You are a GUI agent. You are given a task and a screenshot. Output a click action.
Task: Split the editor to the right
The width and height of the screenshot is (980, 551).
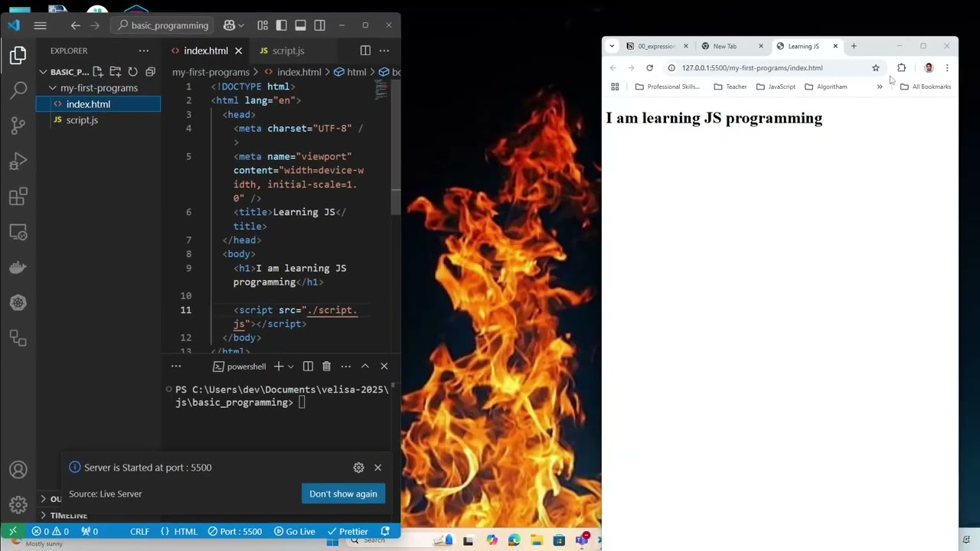[365, 51]
